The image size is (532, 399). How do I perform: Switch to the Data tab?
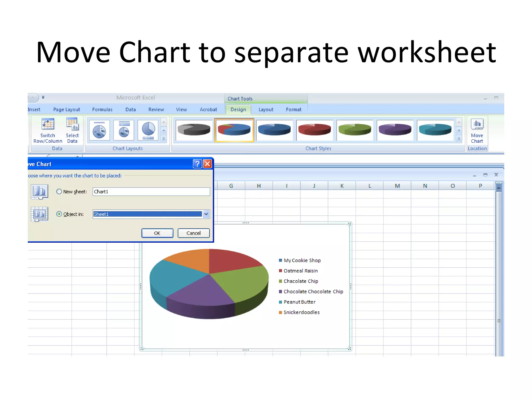tap(131, 110)
